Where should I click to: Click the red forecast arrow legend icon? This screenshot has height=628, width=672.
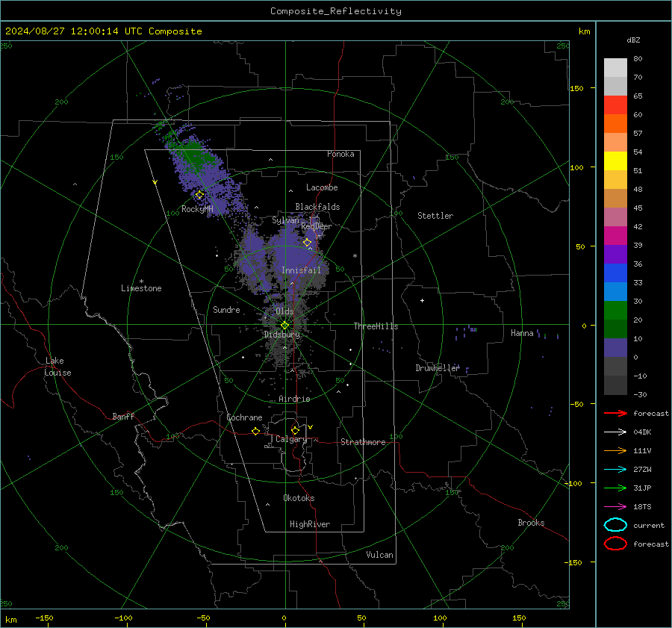[615, 413]
